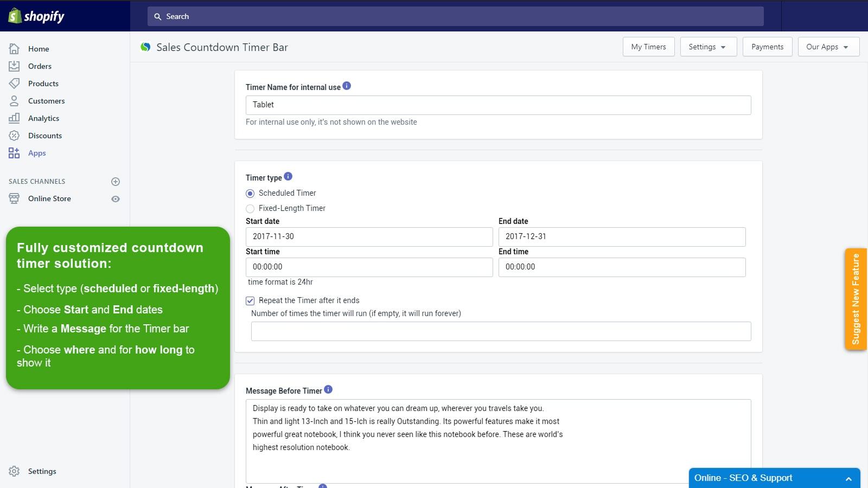Open the Products menu item
The width and height of the screenshot is (868, 488).
pyautogui.click(x=43, y=84)
